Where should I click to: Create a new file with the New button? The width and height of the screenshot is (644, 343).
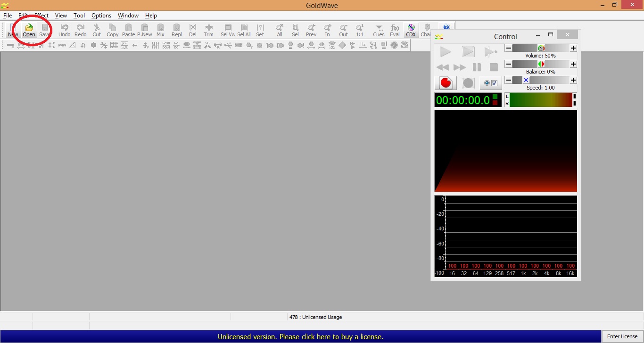[x=13, y=31]
